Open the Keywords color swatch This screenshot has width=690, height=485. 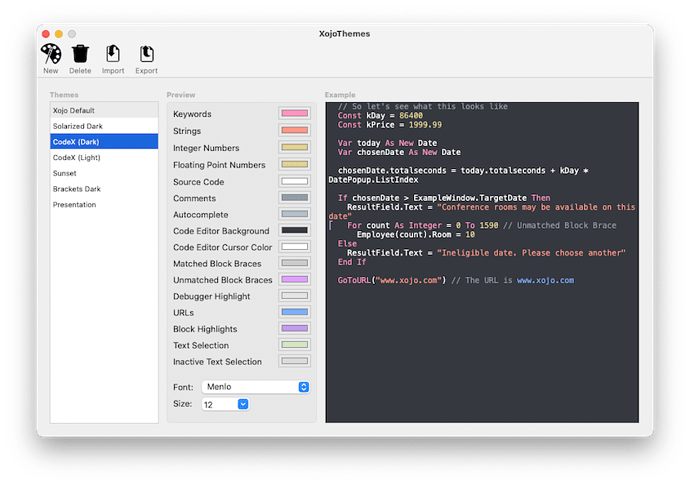[x=294, y=114]
